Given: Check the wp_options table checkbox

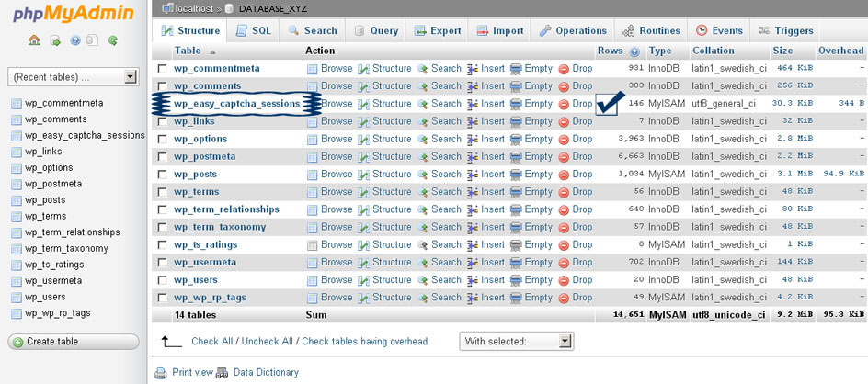Looking at the screenshot, I should click(162, 139).
